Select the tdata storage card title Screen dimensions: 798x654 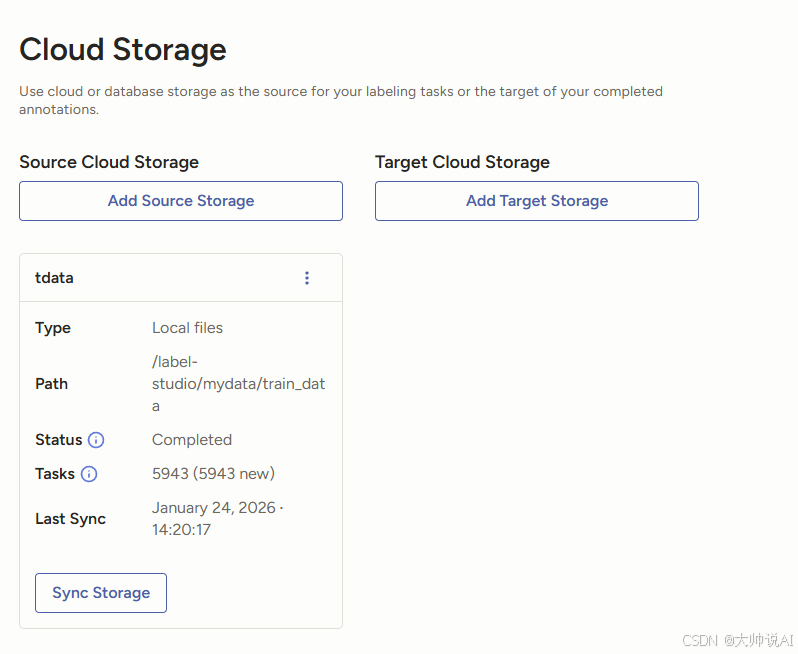[x=54, y=278]
